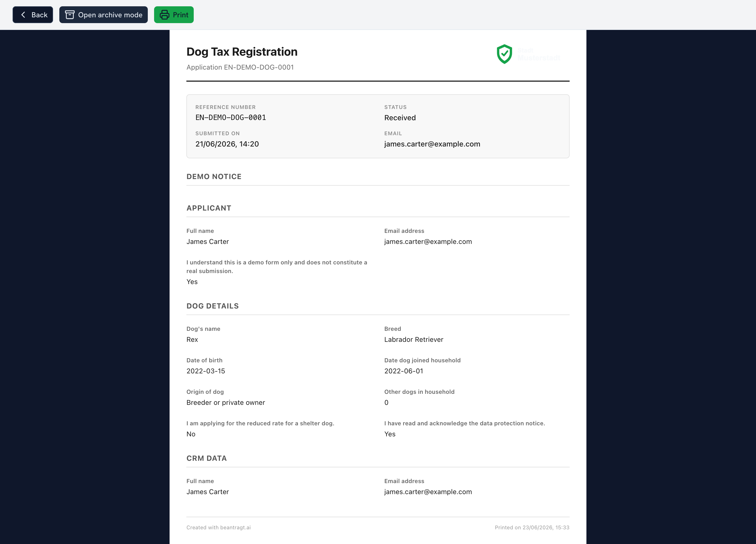Select email in the summary box
Image resolution: width=756 pixels, height=544 pixels.
click(432, 144)
